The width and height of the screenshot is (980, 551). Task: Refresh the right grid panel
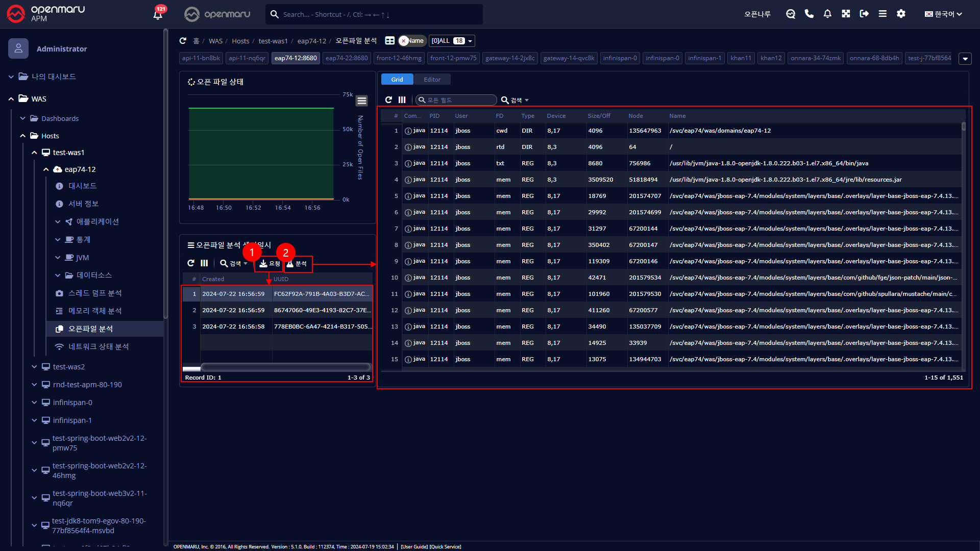pos(388,100)
